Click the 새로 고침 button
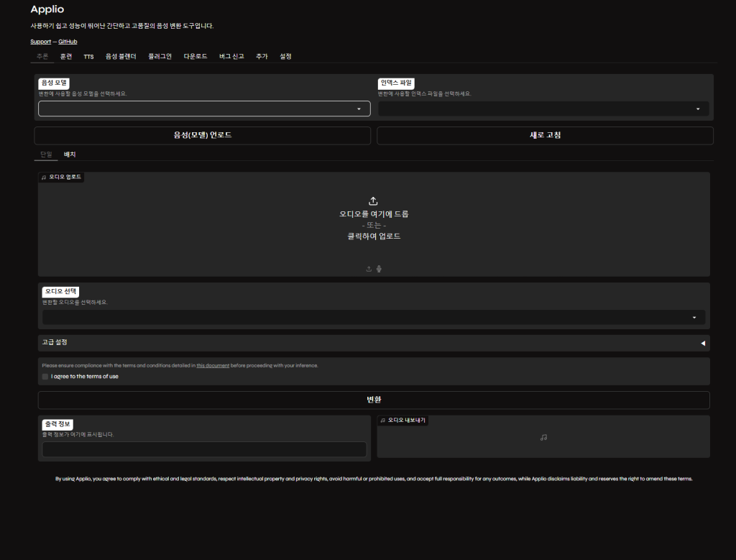 pos(545,136)
